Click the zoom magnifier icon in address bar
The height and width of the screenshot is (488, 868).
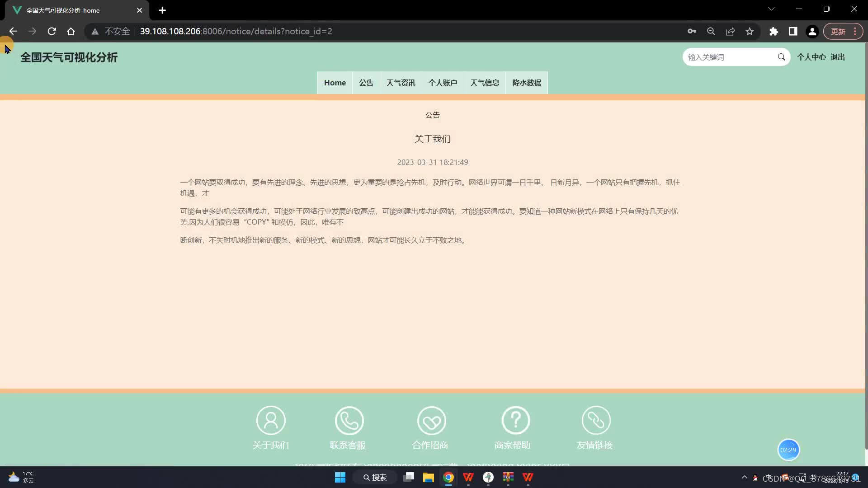(711, 31)
